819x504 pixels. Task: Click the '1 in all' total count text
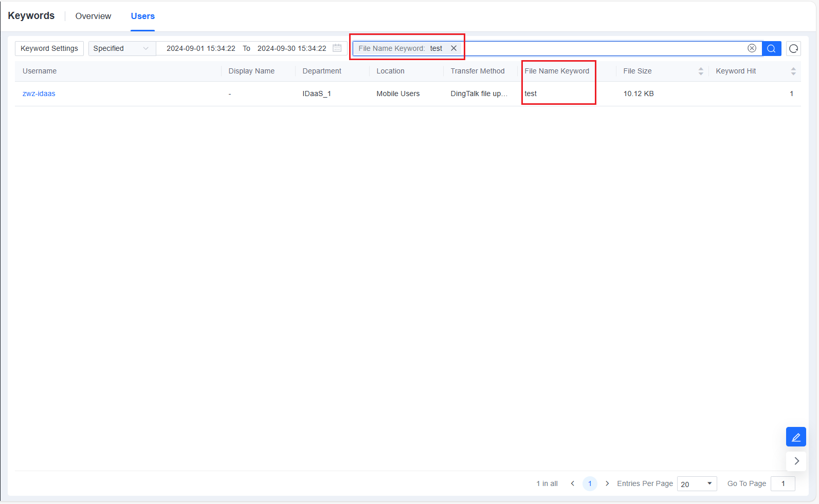(547, 483)
